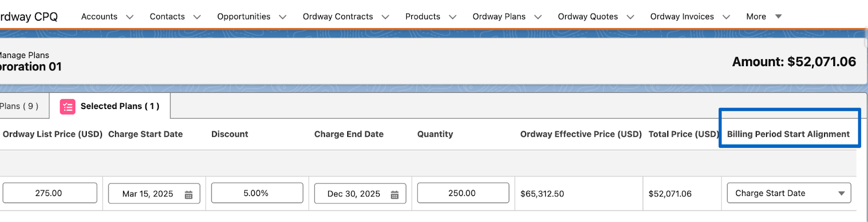Image resolution: width=868 pixels, height=222 pixels.
Task: Switch to the Plans (9) tab
Action: 19,106
